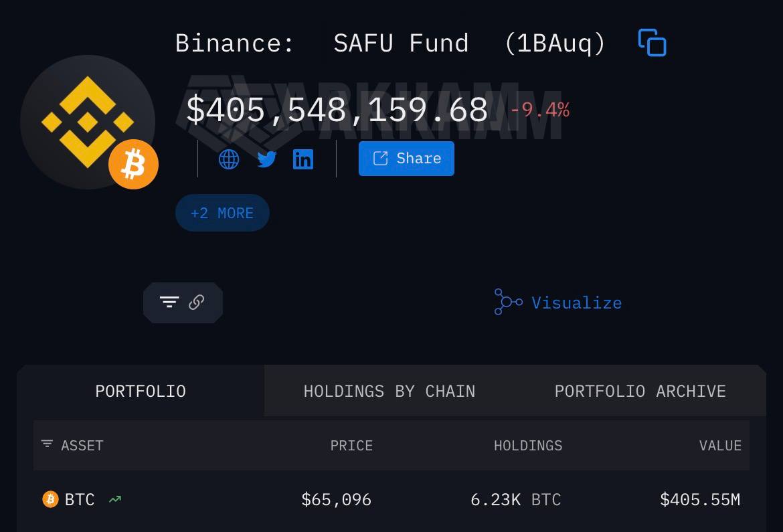783x532 pixels.
Task: Click the Visualize graph icon
Action: [508, 302]
